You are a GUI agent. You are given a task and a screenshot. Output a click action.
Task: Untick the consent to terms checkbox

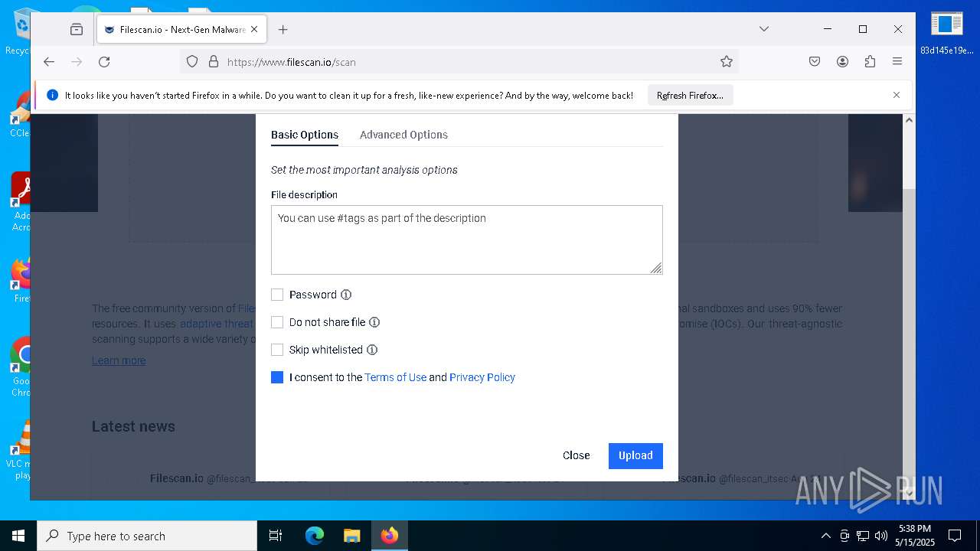click(277, 377)
